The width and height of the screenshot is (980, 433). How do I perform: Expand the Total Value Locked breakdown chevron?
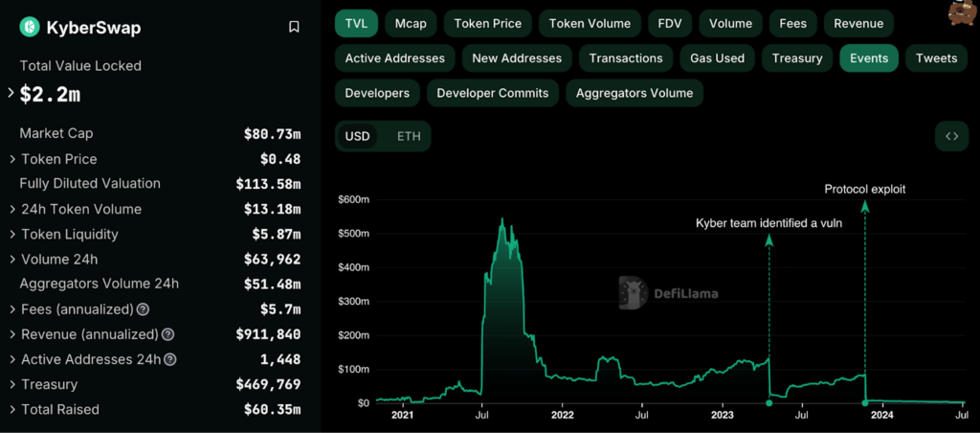click(x=11, y=93)
